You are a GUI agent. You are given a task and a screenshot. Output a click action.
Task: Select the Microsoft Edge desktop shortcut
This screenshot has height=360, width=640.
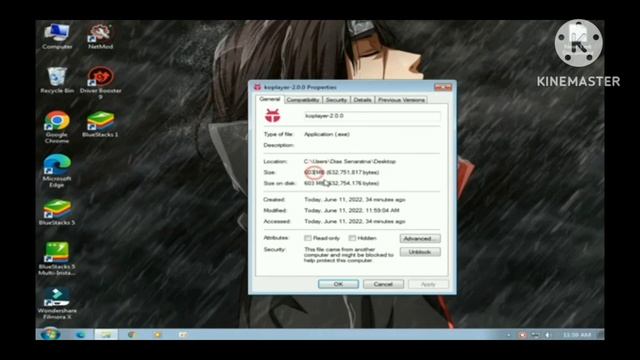57,171
